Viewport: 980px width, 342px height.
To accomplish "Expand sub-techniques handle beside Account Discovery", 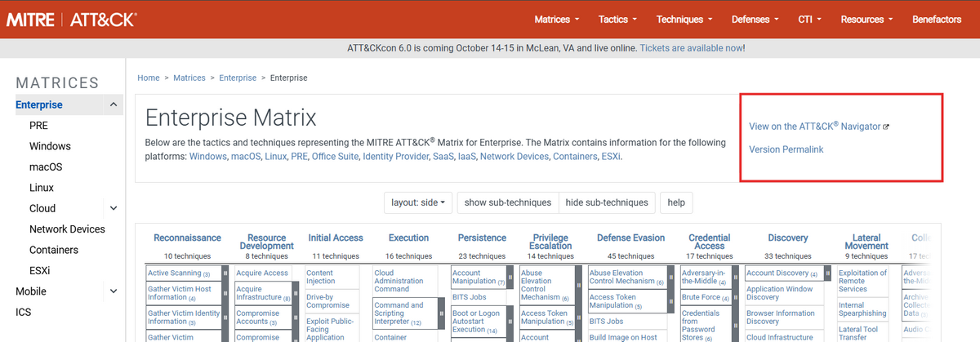I will coord(827,273).
